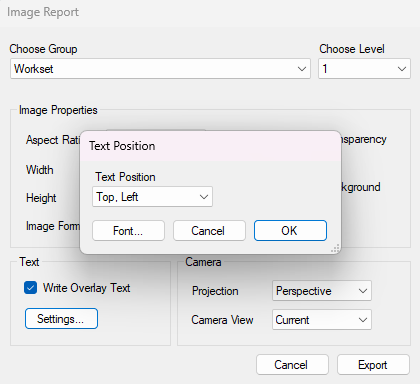Image resolution: width=420 pixels, height=384 pixels.
Task: Open overlay text Settings...
Action: tap(61, 319)
